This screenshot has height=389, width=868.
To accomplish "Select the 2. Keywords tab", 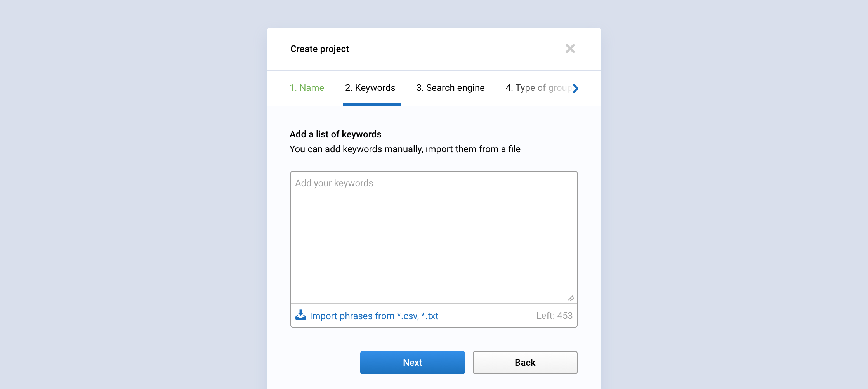I will [370, 88].
